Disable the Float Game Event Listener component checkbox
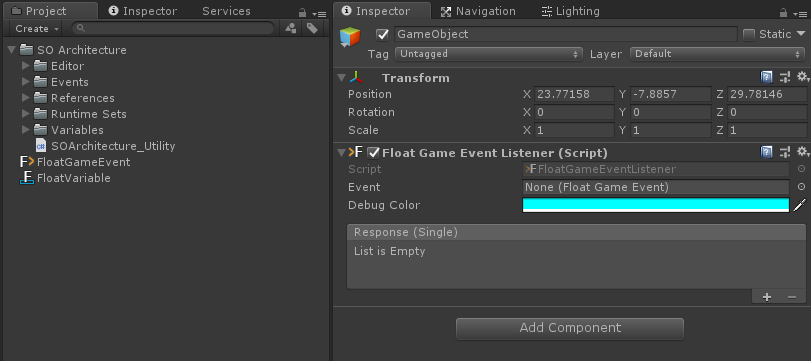This screenshot has height=361, width=811. (x=373, y=153)
